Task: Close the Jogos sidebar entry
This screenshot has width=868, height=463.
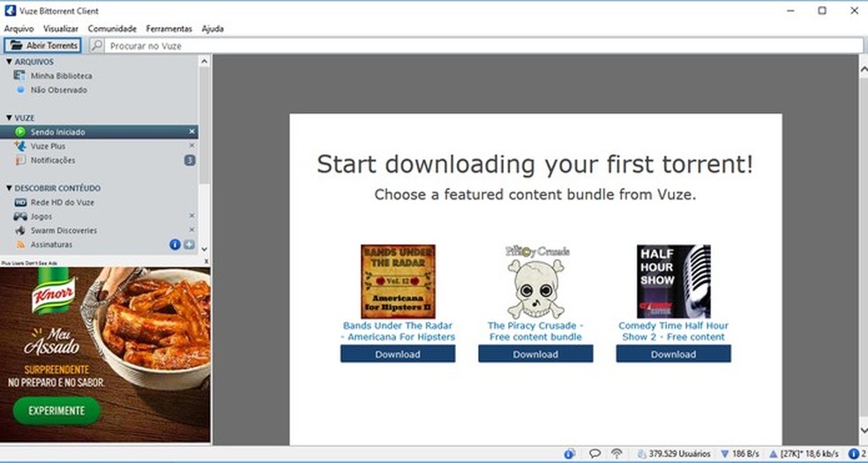Action: pyautogui.click(x=191, y=216)
